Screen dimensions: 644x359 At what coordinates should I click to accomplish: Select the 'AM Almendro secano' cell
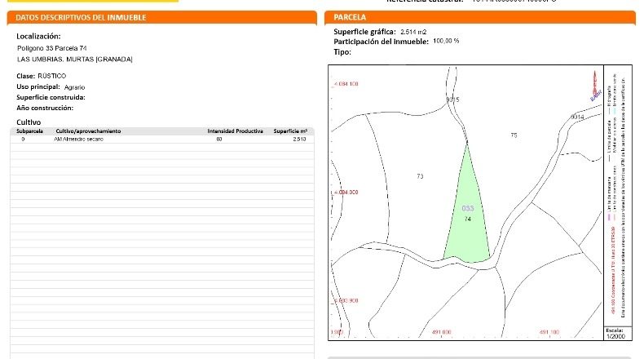[79, 140]
